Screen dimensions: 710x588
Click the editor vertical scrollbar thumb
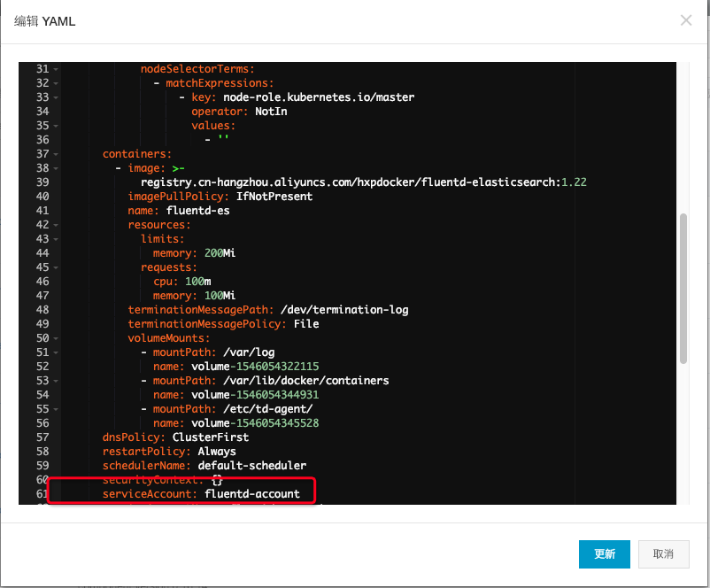(683, 289)
